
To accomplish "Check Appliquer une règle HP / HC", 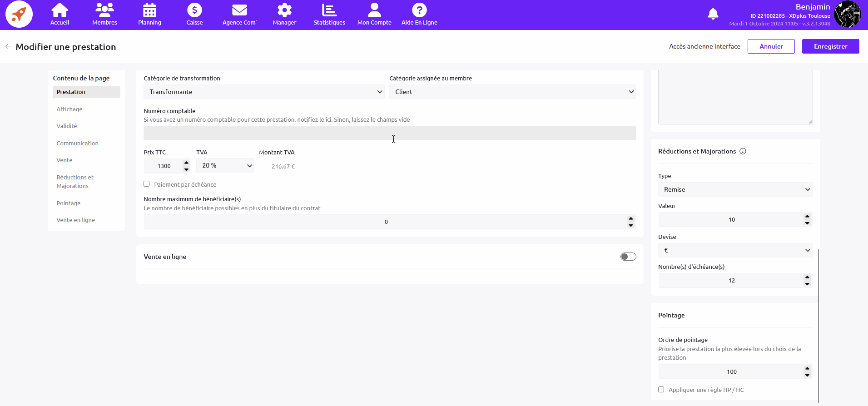I will point(661,389).
